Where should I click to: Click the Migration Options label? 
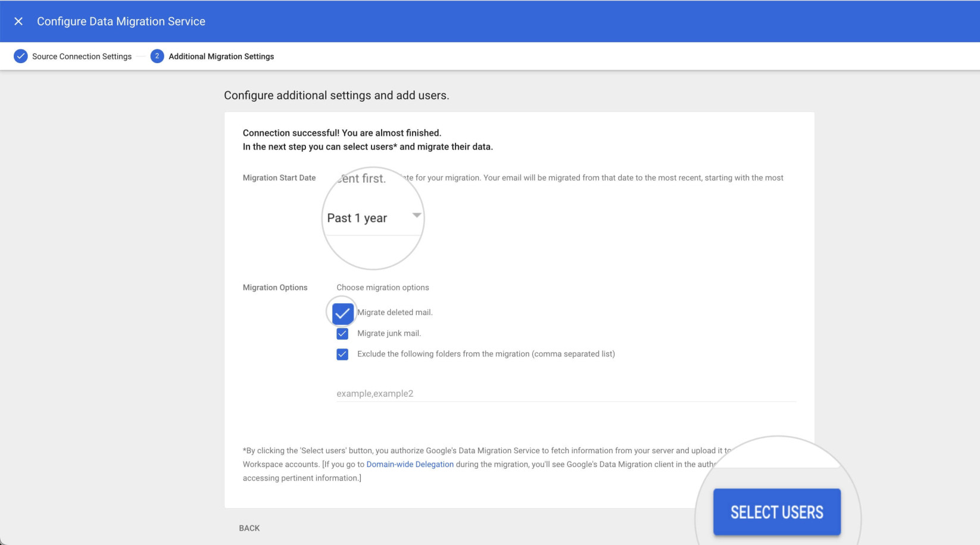coord(275,287)
